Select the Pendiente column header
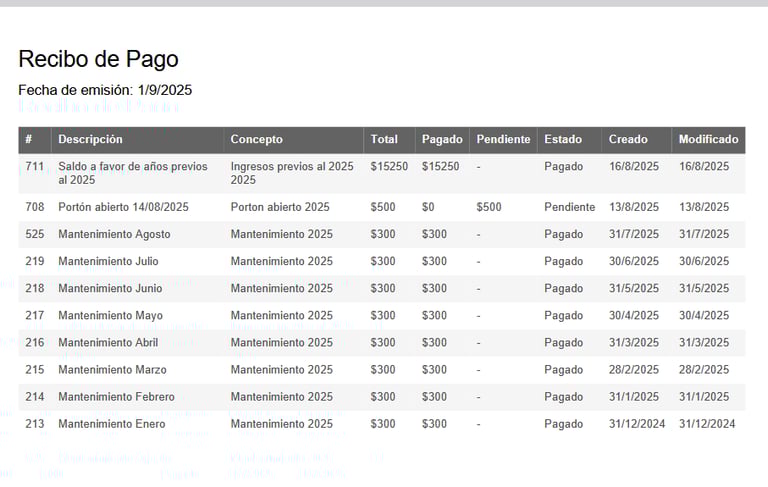This screenshot has width=768, height=487. [504, 140]
